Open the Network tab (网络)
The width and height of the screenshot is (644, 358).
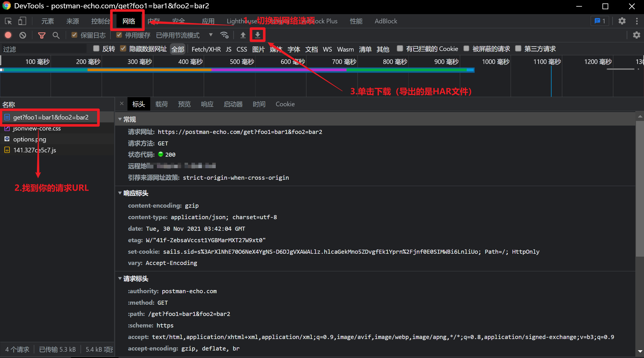click(129, 21)
